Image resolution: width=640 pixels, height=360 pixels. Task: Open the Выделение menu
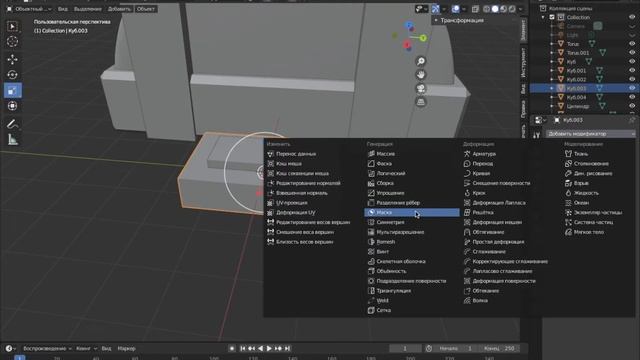[x=88, y=9]
